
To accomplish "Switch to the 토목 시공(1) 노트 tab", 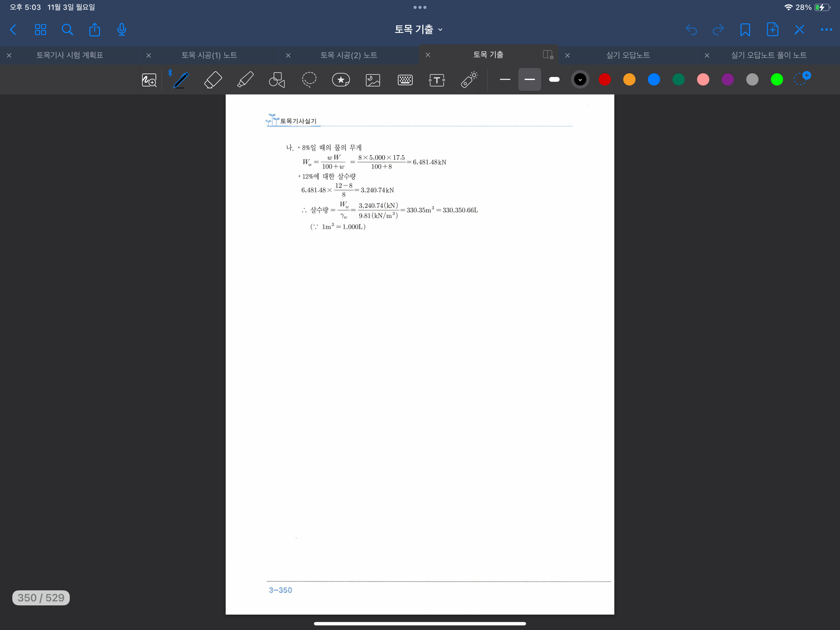I will click(209, 55).
